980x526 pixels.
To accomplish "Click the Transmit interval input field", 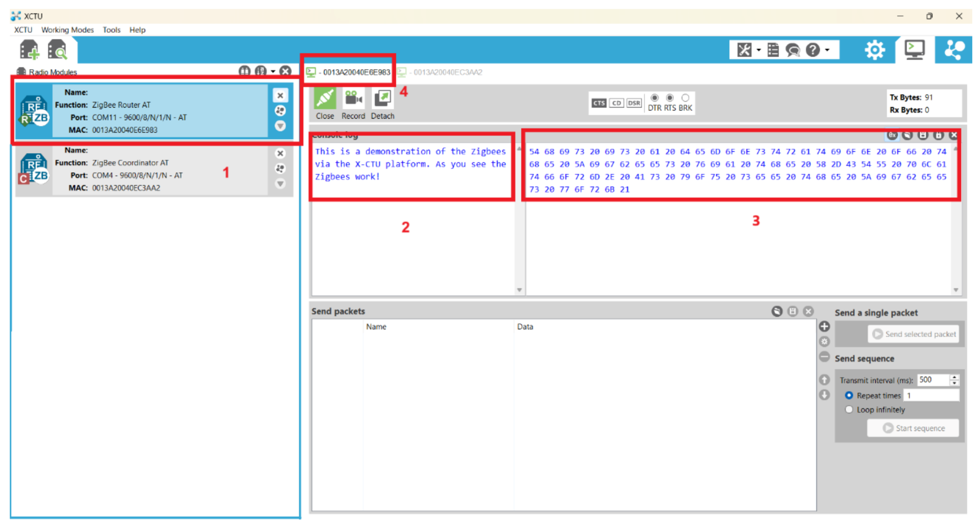I will pos(933,380).
